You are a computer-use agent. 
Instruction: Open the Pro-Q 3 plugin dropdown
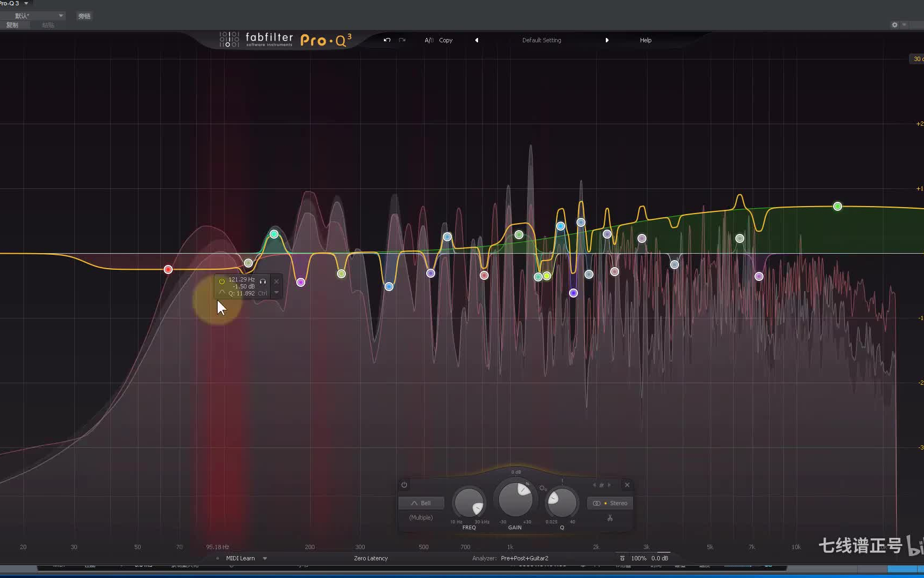tap(13, 3)
